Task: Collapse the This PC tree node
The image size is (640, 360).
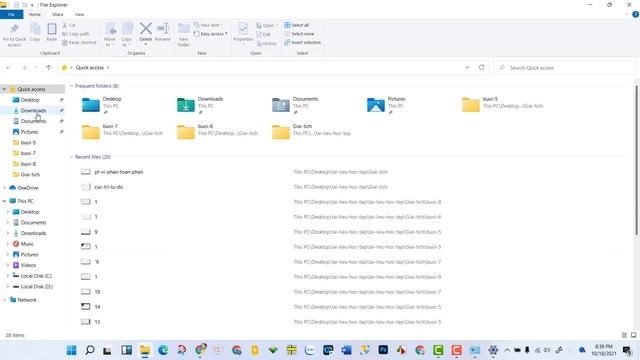Action: [x=4, y=201]
